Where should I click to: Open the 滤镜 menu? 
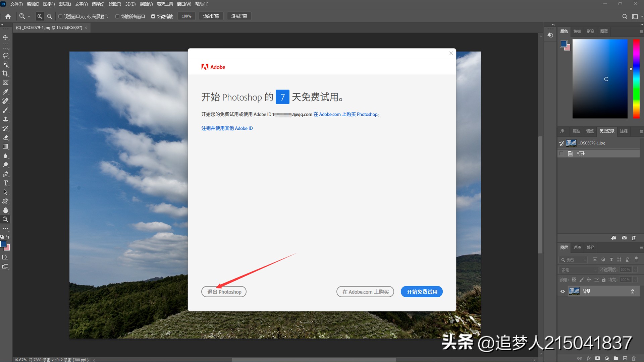tap(115, 4)
